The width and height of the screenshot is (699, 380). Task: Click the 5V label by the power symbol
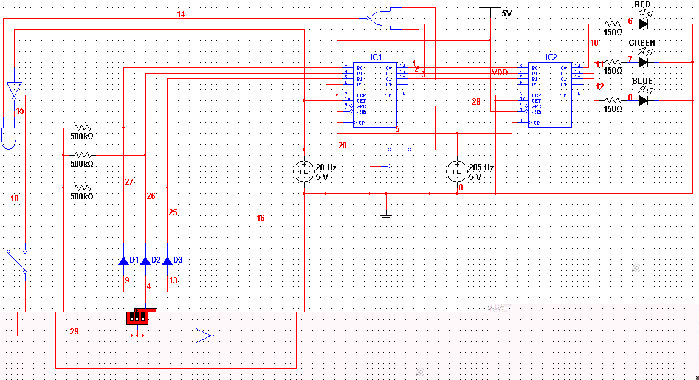click(506, 13)
